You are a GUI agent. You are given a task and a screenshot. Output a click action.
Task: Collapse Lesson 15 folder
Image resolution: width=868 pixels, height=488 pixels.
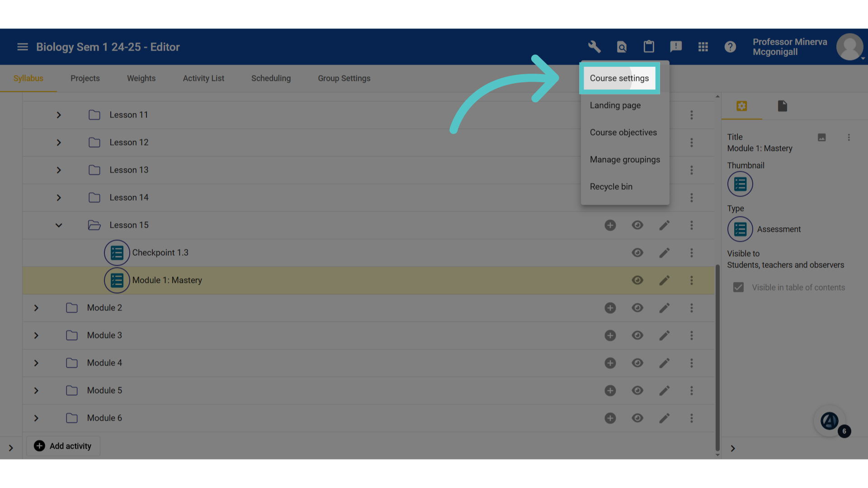pyautogui.click(x=59, y=225)
